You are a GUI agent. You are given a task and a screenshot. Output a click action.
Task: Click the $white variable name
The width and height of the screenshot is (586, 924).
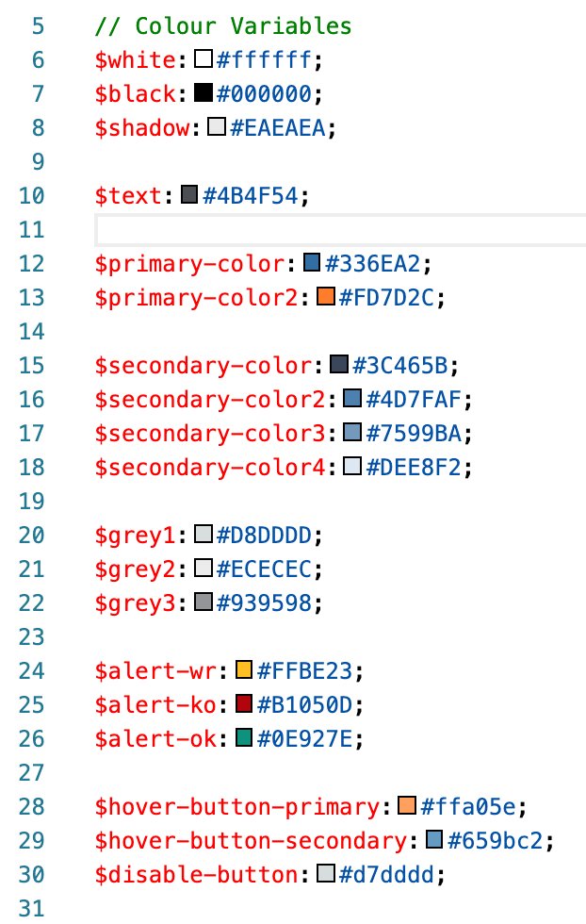(x=136, y=60)
